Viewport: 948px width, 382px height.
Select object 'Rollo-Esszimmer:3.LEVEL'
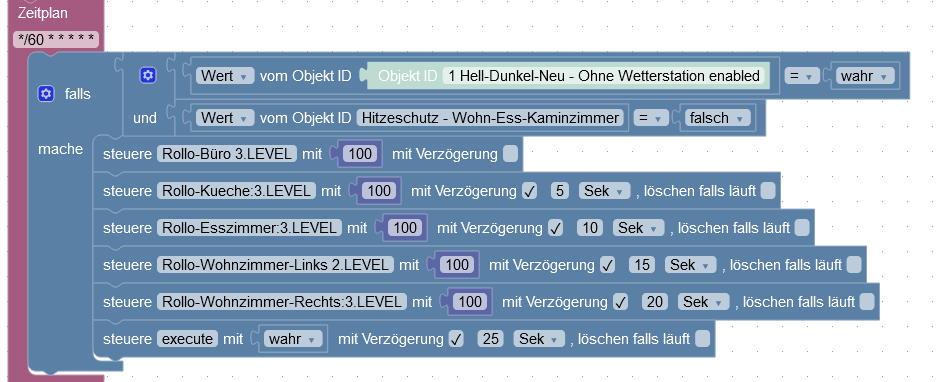[249, 228]
